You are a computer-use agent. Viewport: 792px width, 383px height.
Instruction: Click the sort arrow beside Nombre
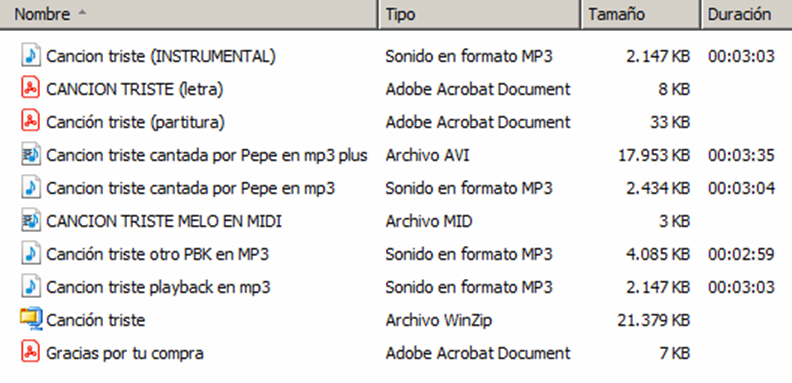click(x=81, y=13)
